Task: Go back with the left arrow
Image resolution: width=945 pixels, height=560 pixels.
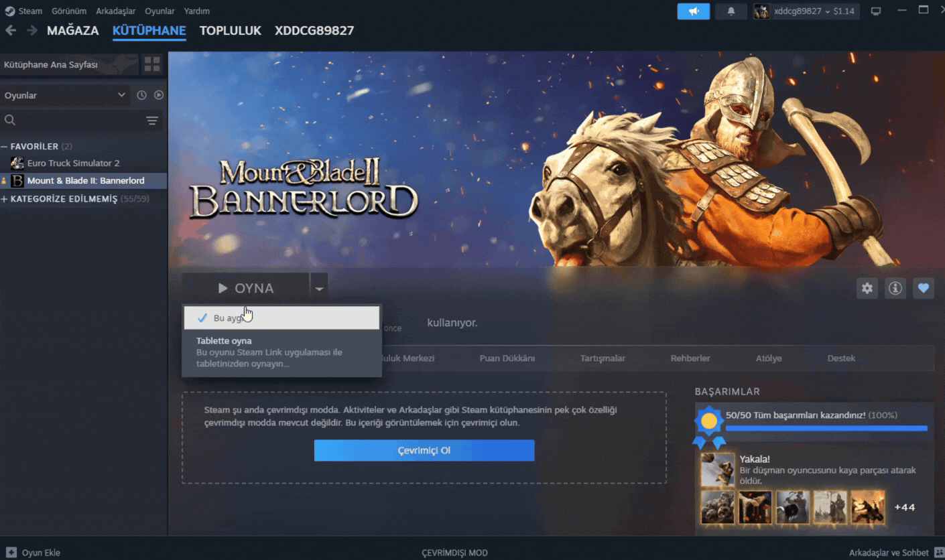Action: tap(11, 30)
